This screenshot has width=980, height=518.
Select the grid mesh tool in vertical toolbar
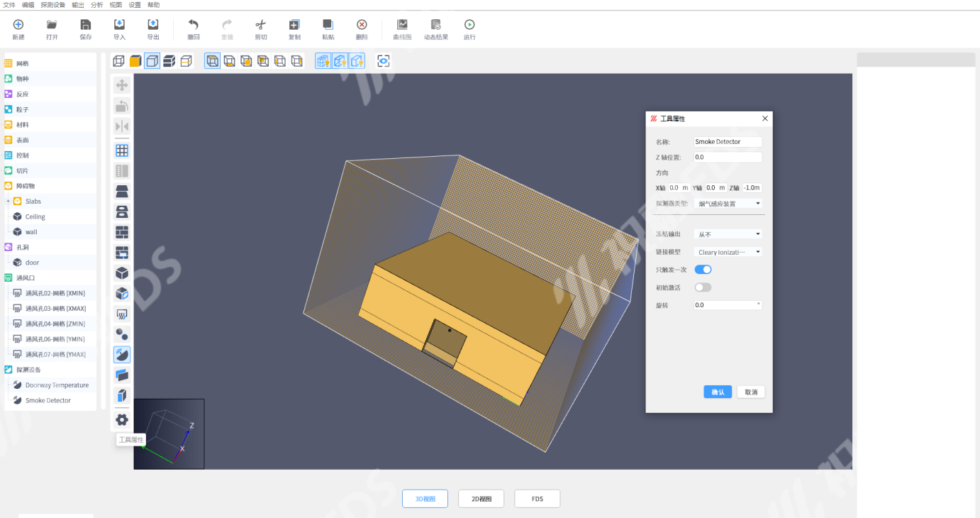(122, 150)
